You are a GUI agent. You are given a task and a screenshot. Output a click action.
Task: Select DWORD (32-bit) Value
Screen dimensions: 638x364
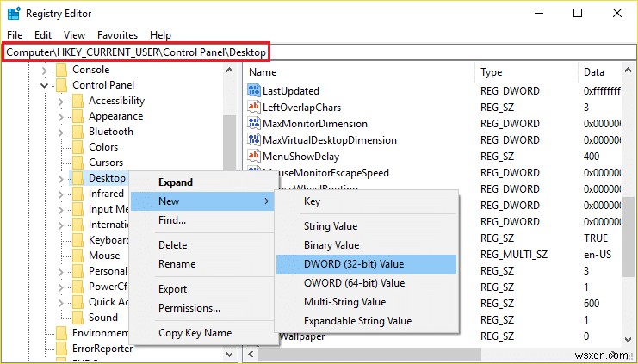366,264
